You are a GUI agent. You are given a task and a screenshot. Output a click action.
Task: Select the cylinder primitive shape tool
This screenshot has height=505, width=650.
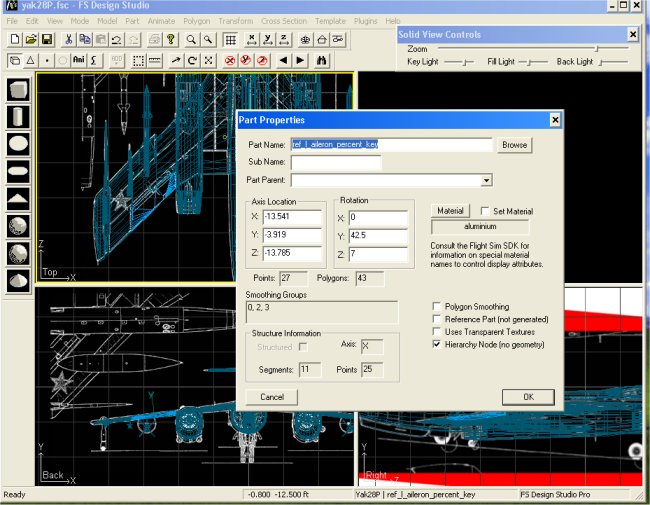[17, 117]
